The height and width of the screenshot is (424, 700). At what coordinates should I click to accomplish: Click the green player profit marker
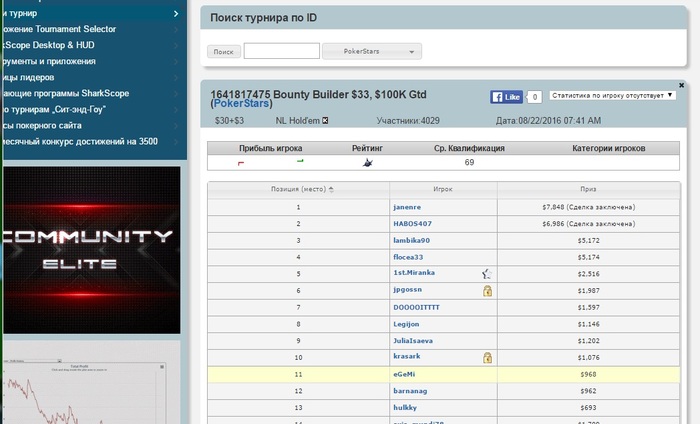point(300,161)
